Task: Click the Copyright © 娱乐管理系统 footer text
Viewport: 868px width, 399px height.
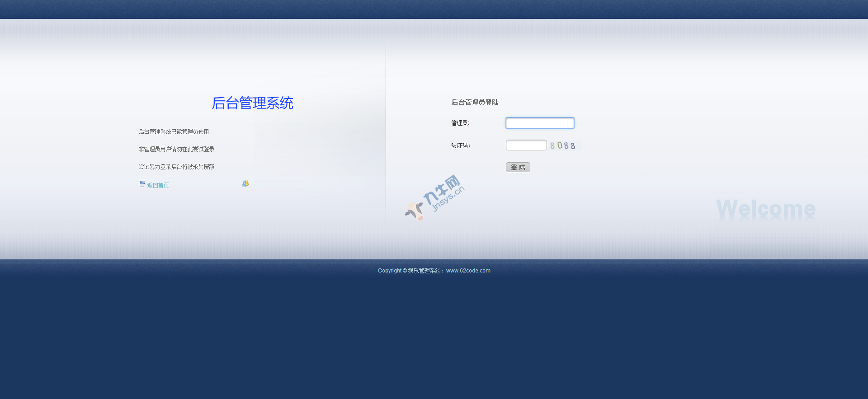Action: 410,271
